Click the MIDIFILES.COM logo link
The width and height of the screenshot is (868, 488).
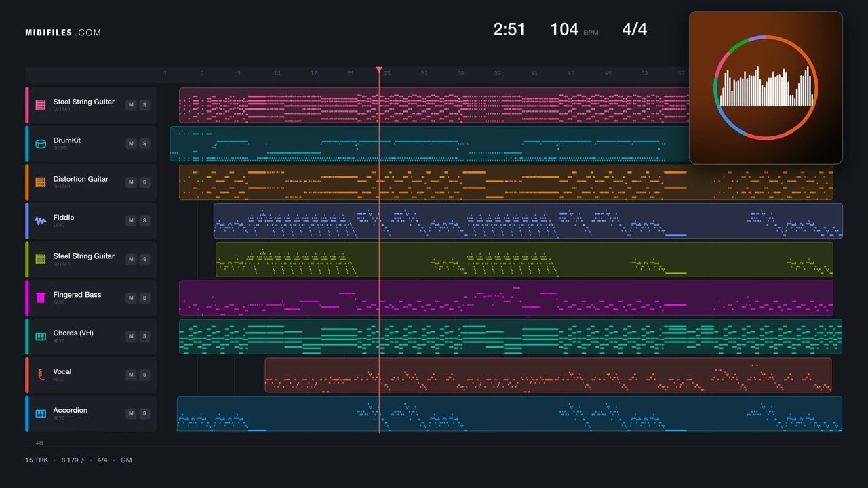click(63, 33)
